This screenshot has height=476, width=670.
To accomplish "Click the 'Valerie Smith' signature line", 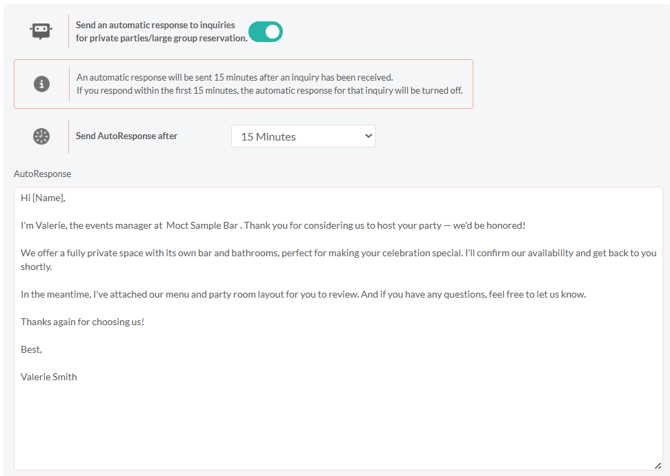I will tap(49, 377).
